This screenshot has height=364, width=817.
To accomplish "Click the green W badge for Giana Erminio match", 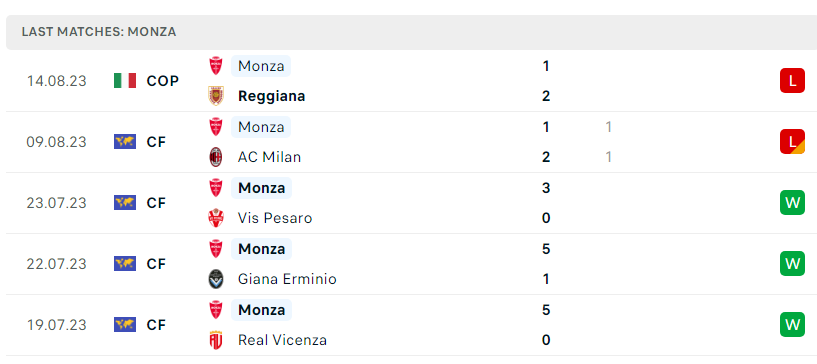I will click(x=792, y=263).
